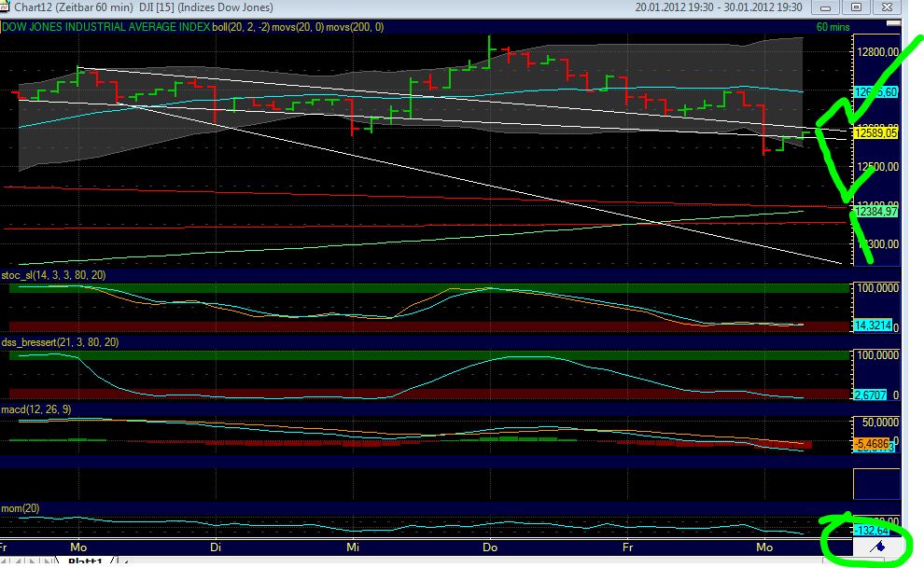Viewport: 924px width, 568px height.
Task: Click the date range 20.01.2012 19:30 - 30.01.2012 19:30
Action: click(x=719, y=7)
